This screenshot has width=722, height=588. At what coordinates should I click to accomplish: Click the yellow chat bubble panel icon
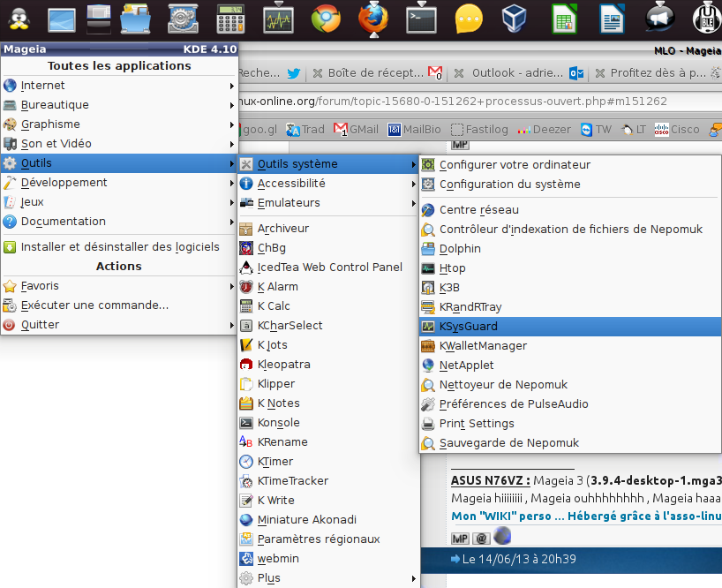coord(469,19)
